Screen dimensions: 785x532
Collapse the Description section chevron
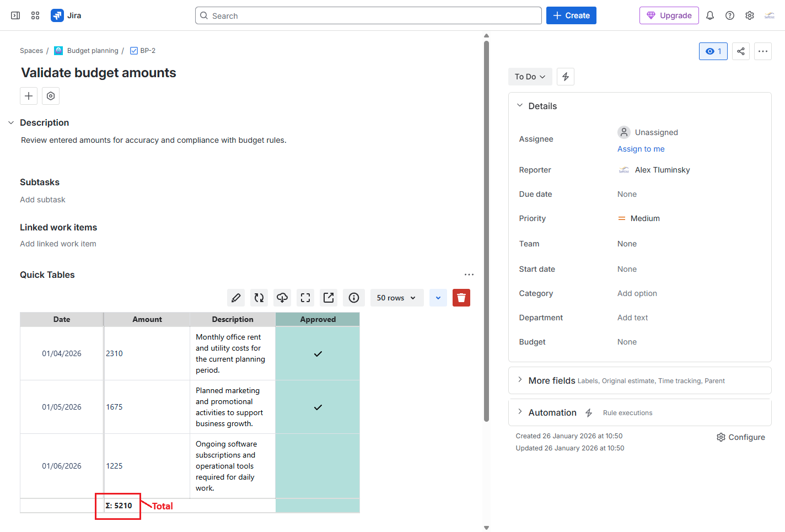click(x=11, y=122)
